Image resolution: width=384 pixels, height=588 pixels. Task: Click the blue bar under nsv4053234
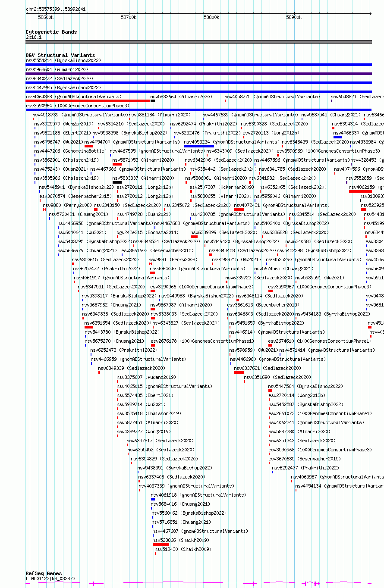click(199, 146)
